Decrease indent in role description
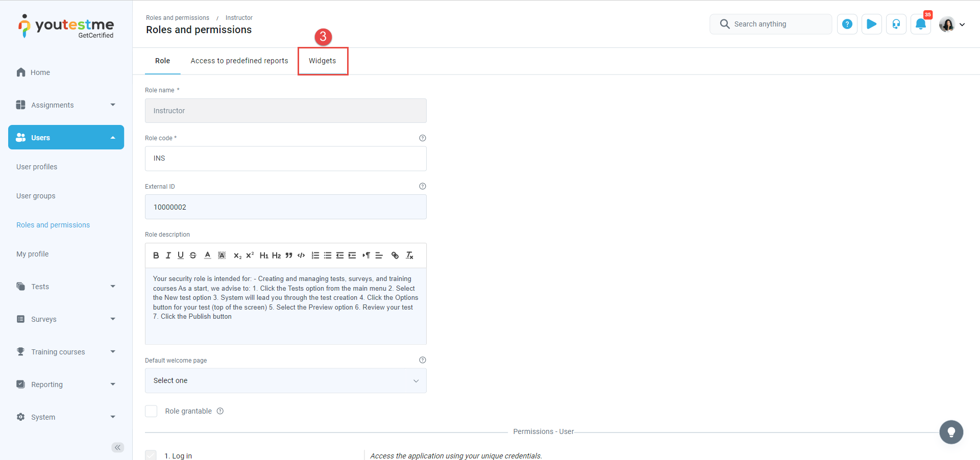 340,255
